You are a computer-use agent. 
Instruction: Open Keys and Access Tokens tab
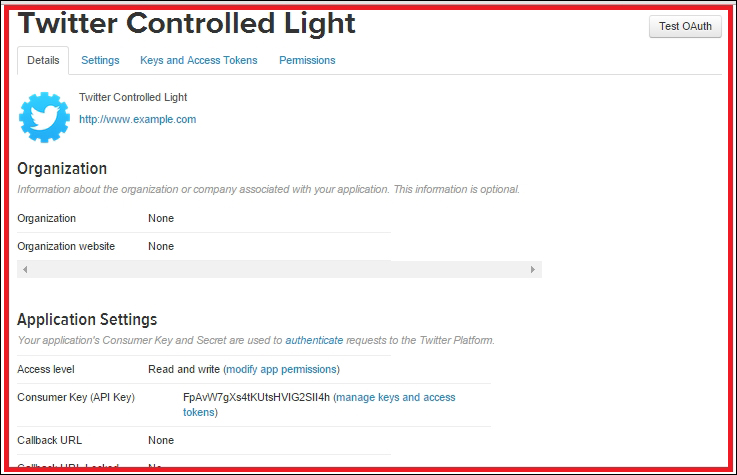click(x=199, y=60)
